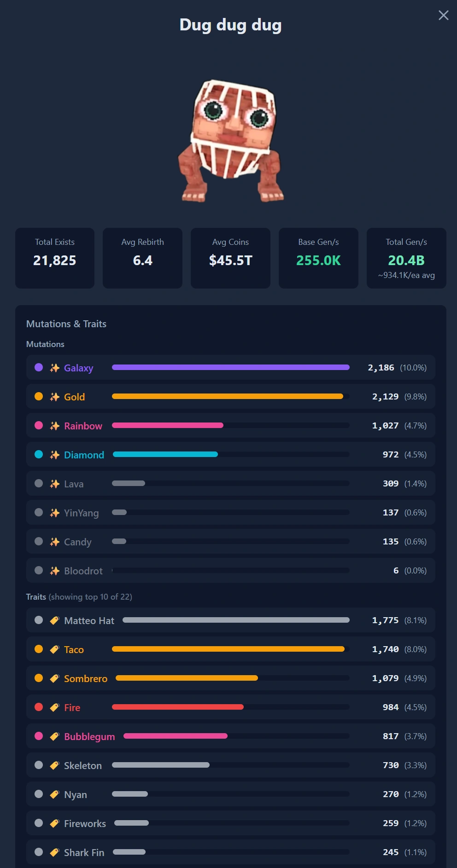The image size is (457, 868).
Task: Click the Skeleton trait label
Action: click(x=83, y=765)
